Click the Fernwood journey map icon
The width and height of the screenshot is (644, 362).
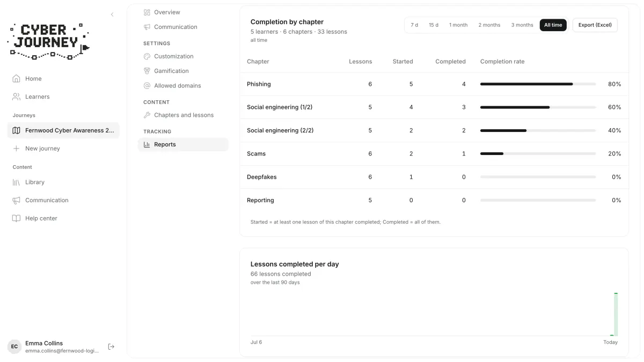(x=17, y=130)
